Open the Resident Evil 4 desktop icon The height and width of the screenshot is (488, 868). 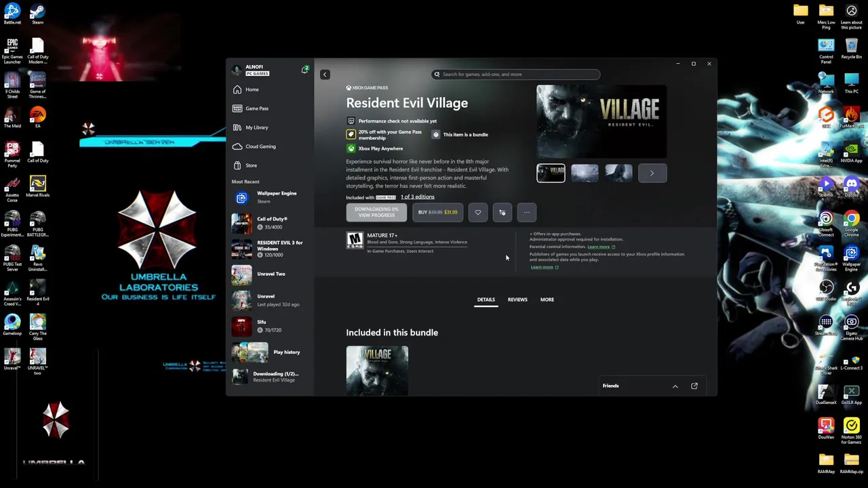click(x=37, y=292)
